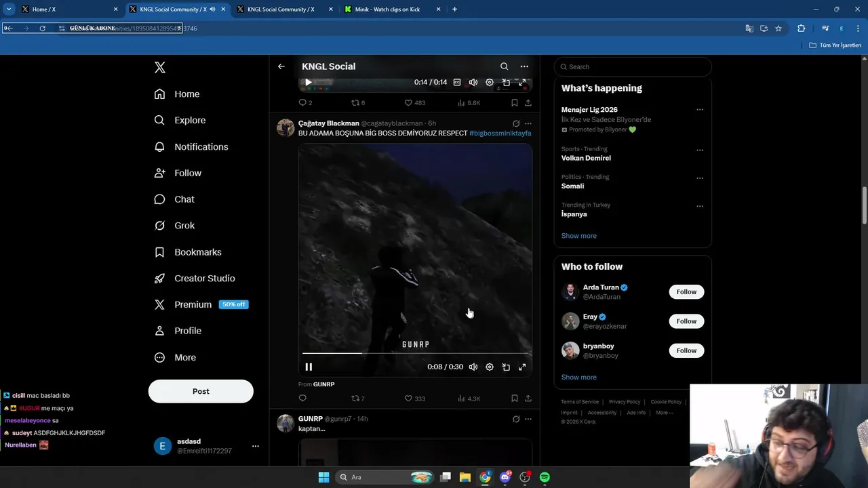
Task: Go back using the arrow beside KNGL Social
Action: [281, 66]
